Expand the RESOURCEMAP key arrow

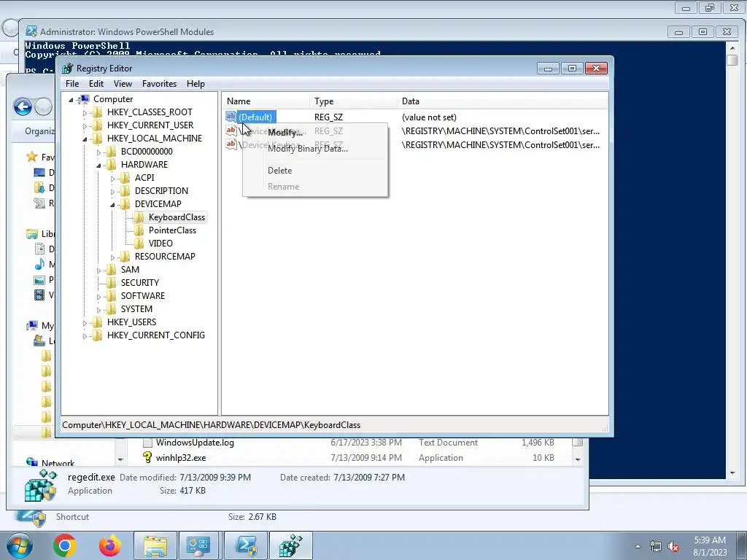pyautogui.click(x=112, y=257)
